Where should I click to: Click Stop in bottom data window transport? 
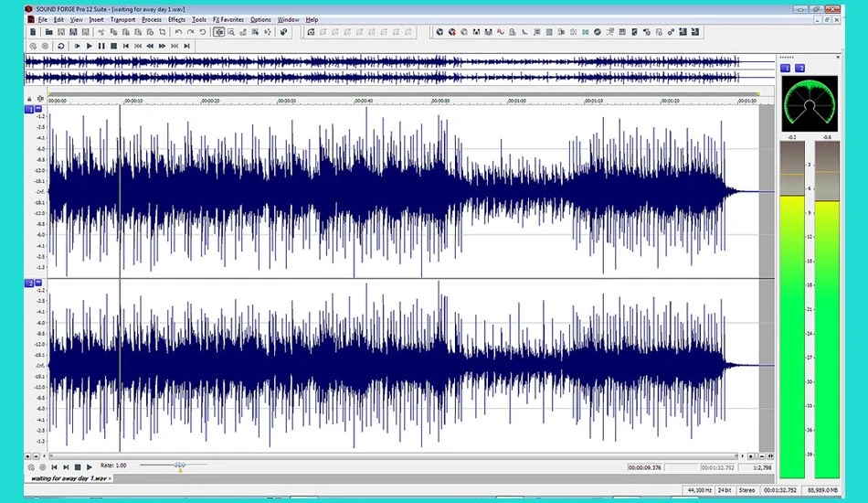tap(78, 467)
